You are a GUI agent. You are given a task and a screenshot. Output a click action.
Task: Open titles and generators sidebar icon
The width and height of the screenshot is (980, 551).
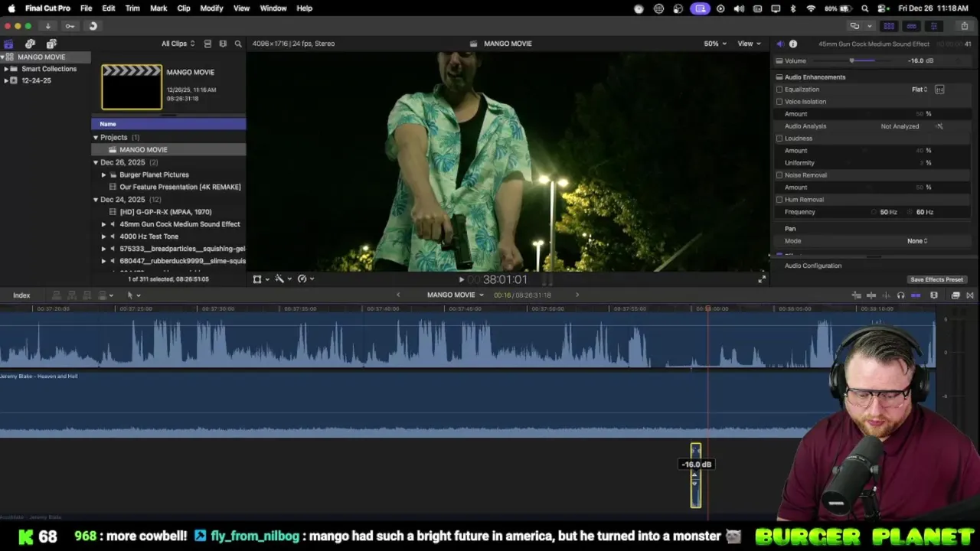51,44
